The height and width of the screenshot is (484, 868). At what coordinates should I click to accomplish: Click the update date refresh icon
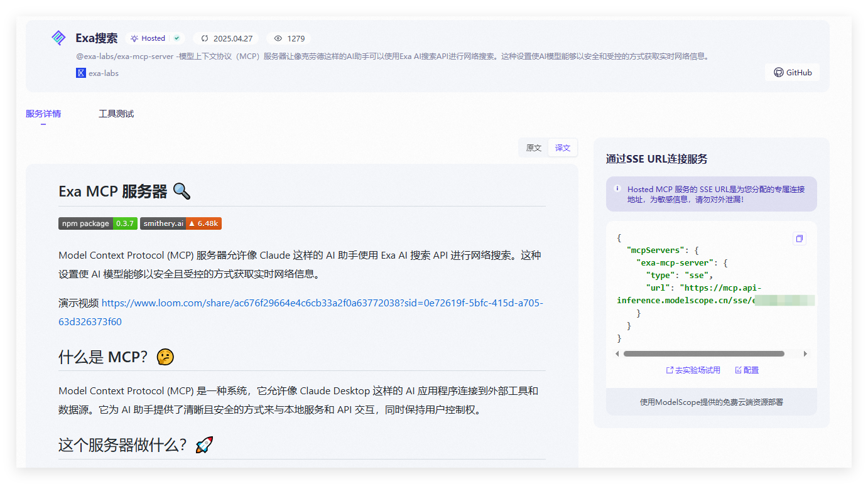pos(205,38)
